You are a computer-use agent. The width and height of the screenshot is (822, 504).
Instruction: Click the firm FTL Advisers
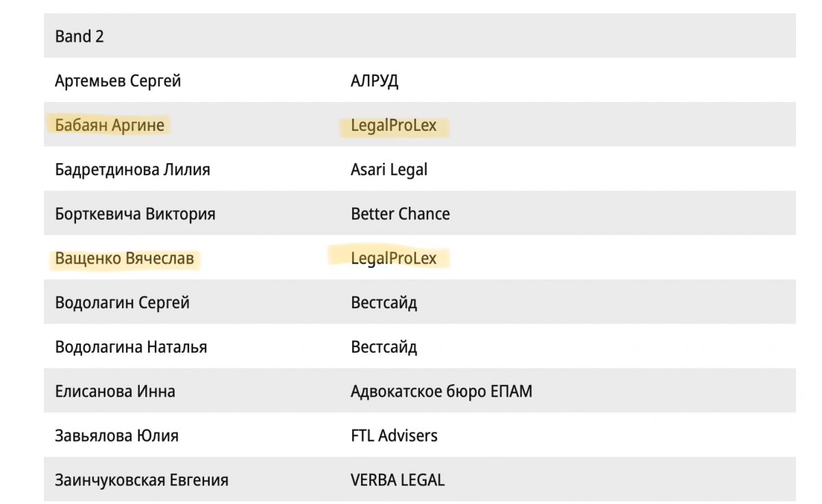(x=394, y=436)
